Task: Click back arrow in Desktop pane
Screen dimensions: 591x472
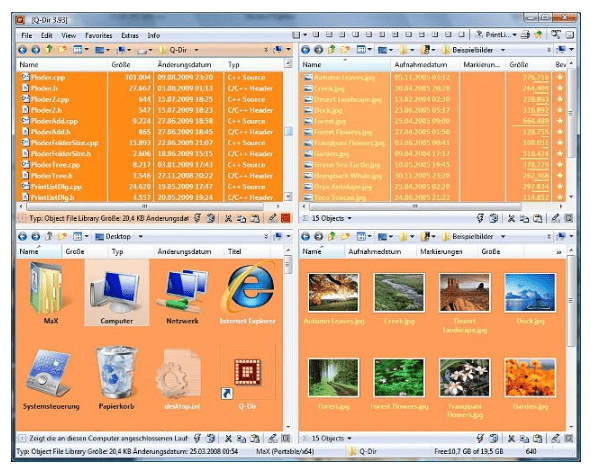Action: coord(23,236)
